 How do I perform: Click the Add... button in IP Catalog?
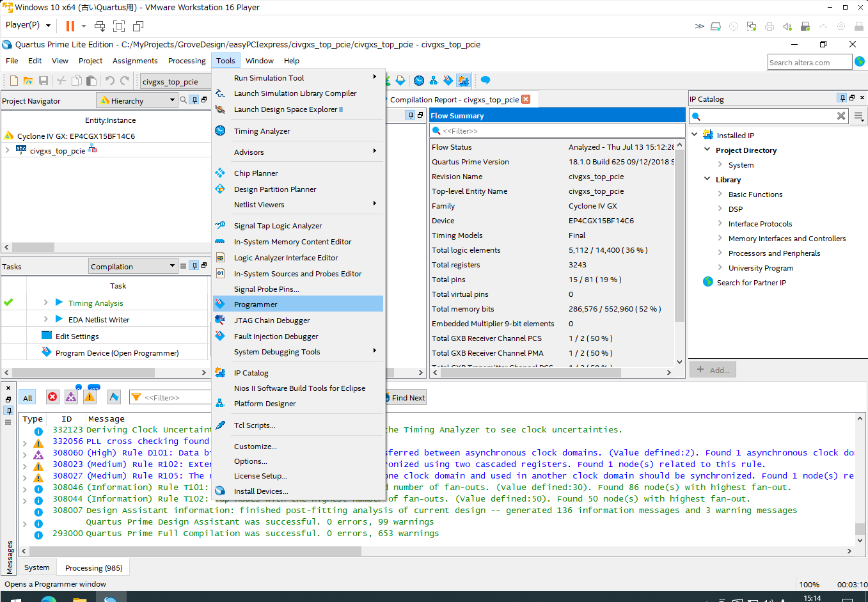tap(713, 370)
